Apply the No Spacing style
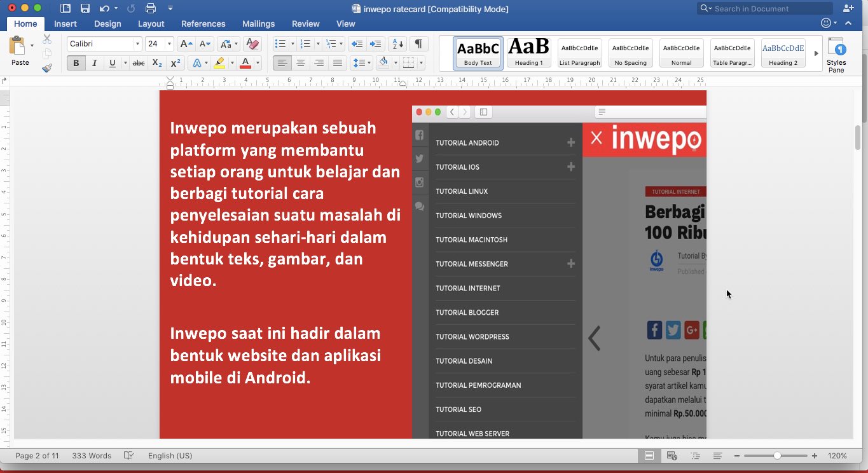The width and height of the screenshot is (868, 473). coord(631,53)
